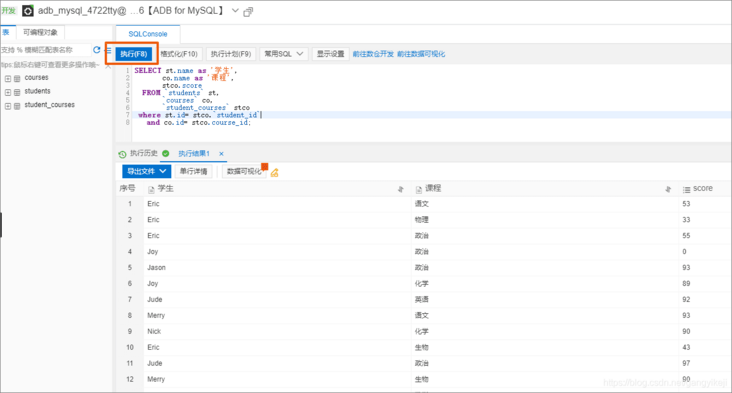Switch to the 可编程对象 tab
Screen dimensions: 732x393
pyautogui.click(x=41, y=32)
